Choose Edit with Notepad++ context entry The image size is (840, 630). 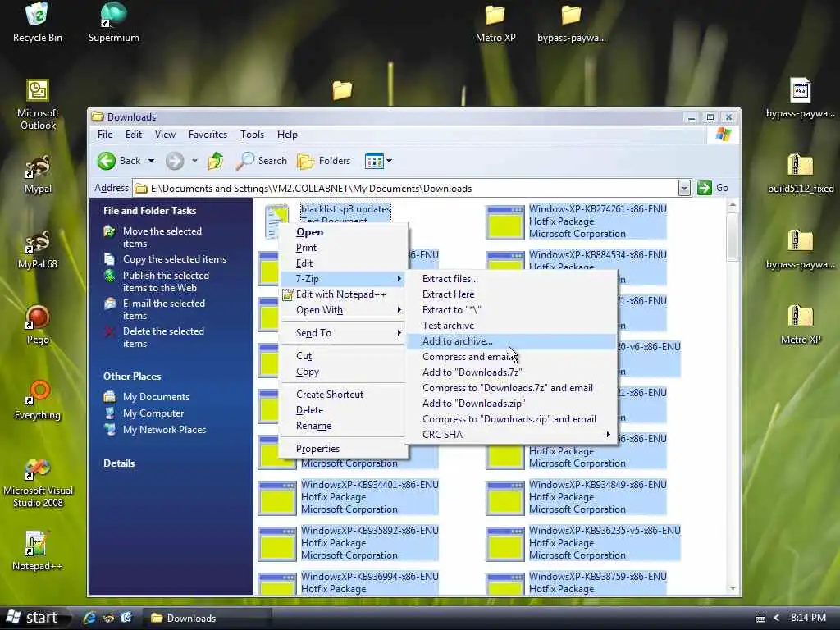(343, 294)
